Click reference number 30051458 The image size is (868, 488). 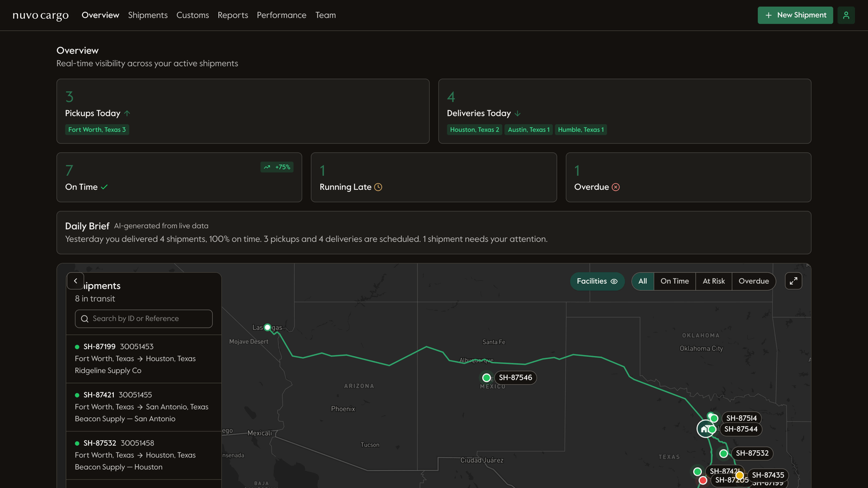[137, 444]
